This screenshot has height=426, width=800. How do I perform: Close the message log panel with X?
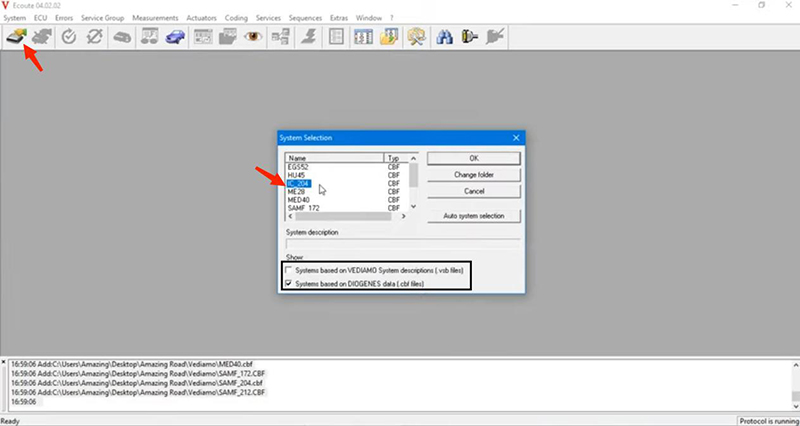coord(4,362)
